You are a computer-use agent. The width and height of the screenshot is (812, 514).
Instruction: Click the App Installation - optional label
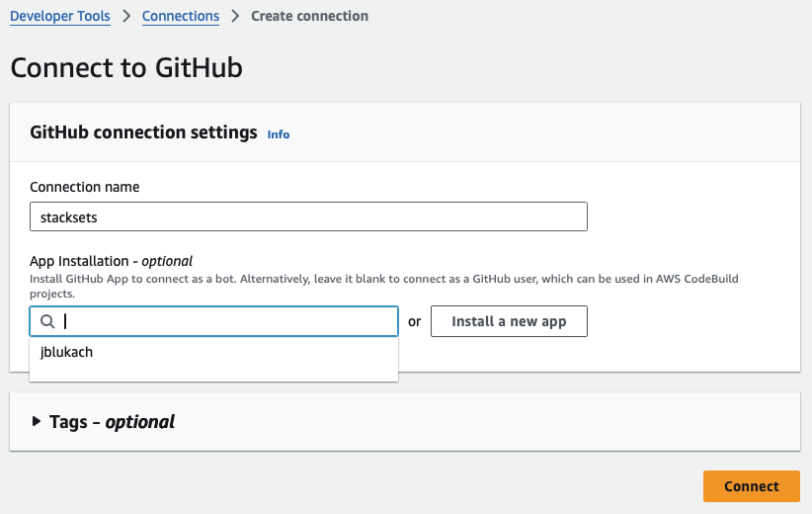112,261
